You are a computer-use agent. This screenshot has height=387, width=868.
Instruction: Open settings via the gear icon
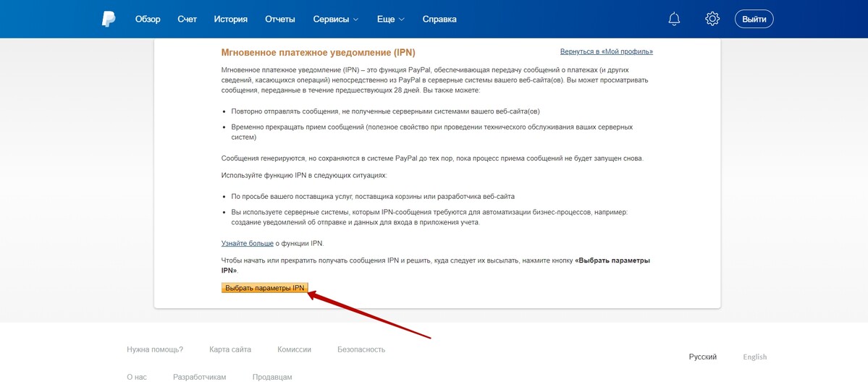712,19
